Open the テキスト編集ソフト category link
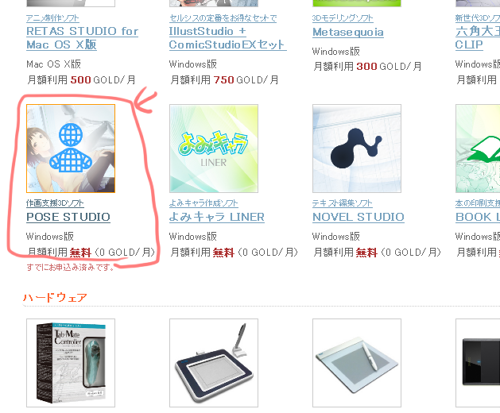The image size is (500, 413). tap(342, 203)
